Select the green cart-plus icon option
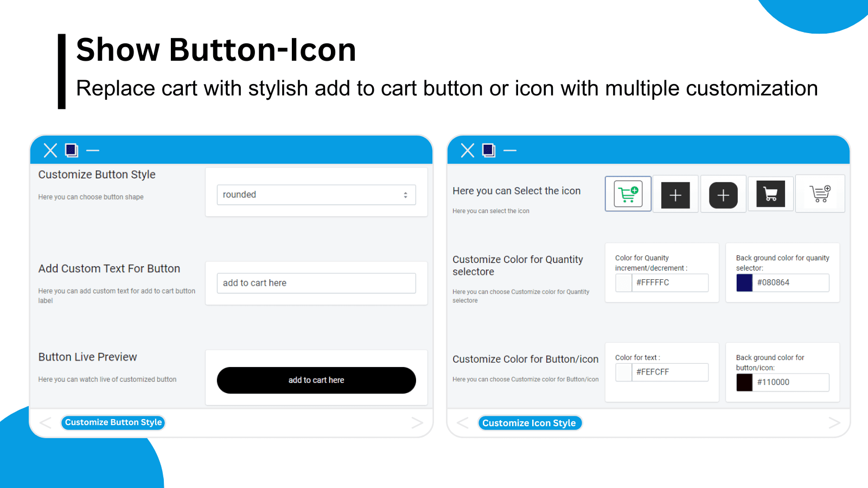 coord(628,194)
